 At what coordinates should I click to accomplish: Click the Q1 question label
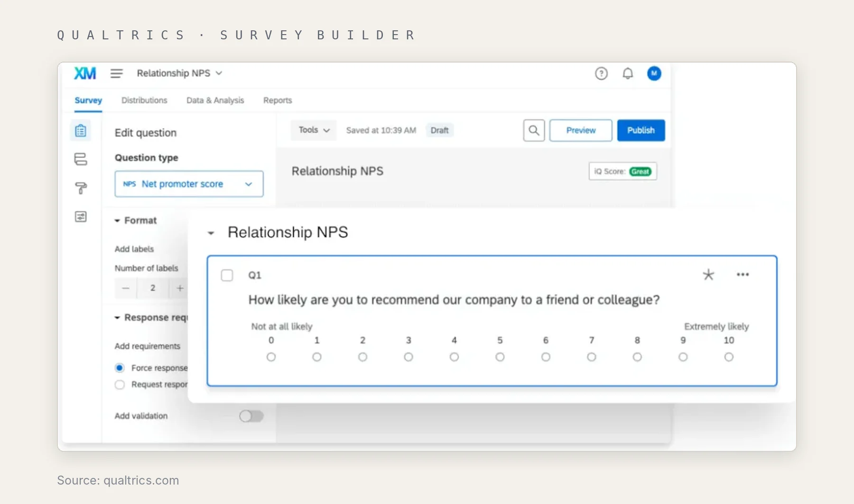255,275
